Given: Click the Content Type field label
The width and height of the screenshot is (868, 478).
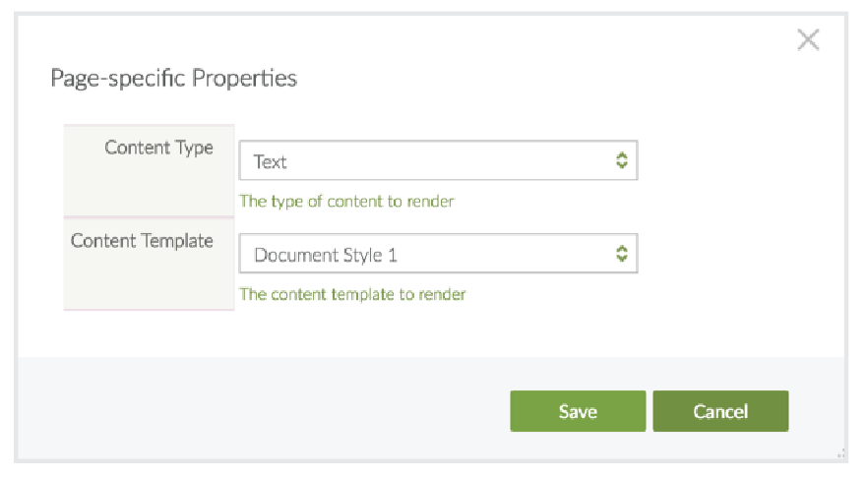Looking at the screenshot, I should pyautogui.click(x=158, y=149).
